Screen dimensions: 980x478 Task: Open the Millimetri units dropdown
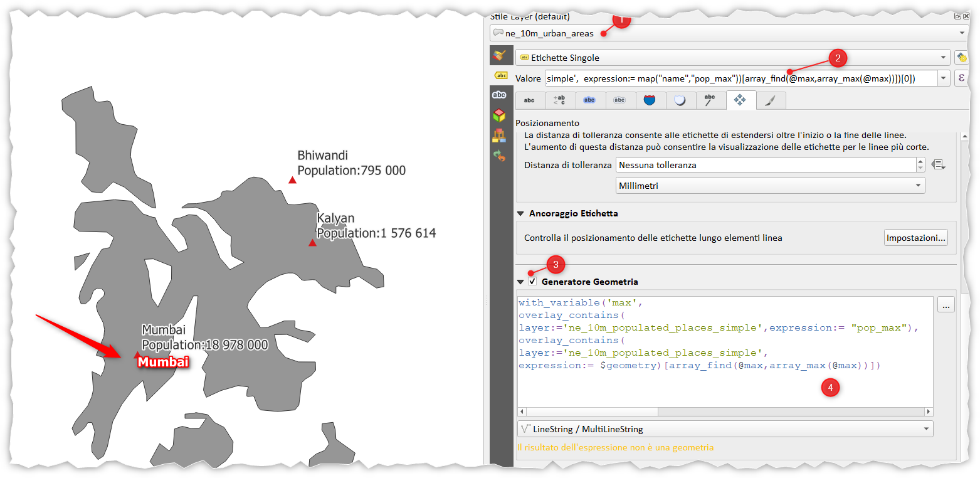tap(770, 186)
